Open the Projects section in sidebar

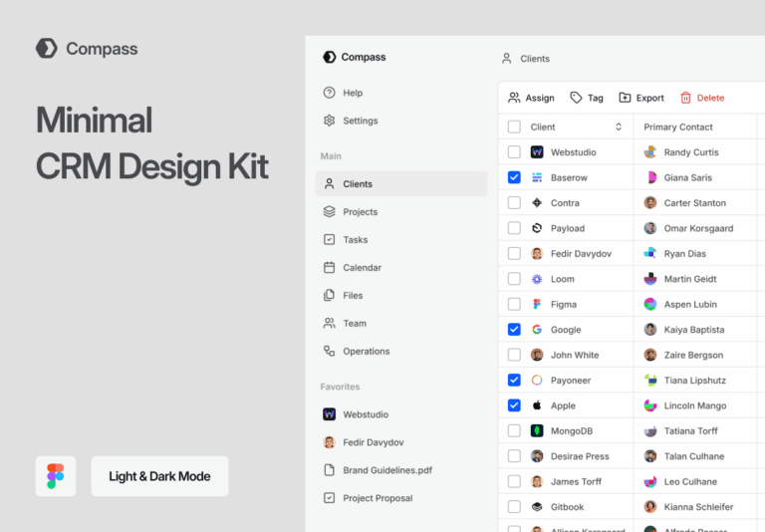click(360, 212)
